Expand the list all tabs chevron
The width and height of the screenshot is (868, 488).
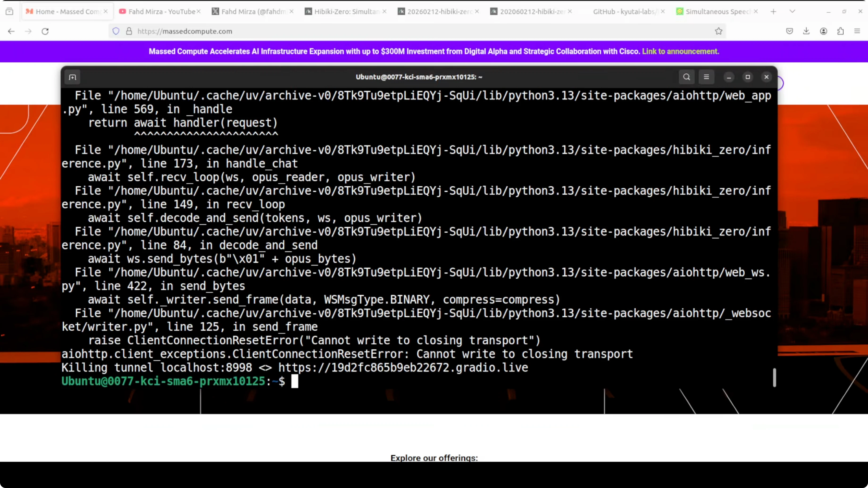[x=792, y=12]
